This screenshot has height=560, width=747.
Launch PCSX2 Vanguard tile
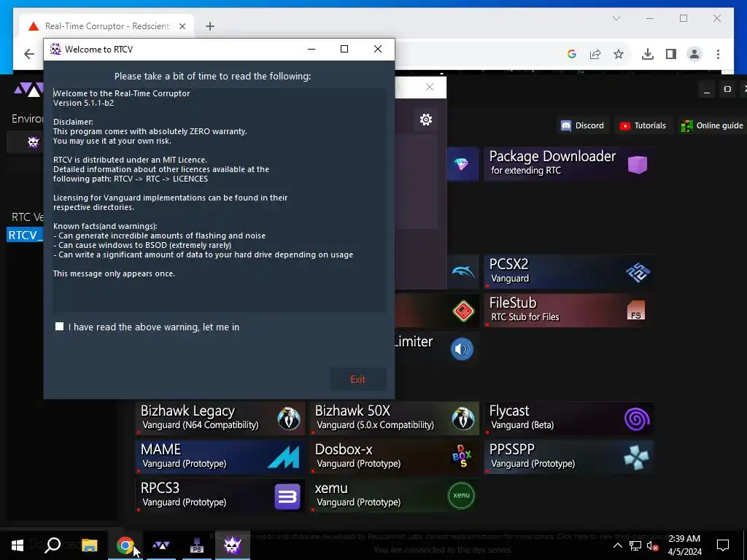568,272
